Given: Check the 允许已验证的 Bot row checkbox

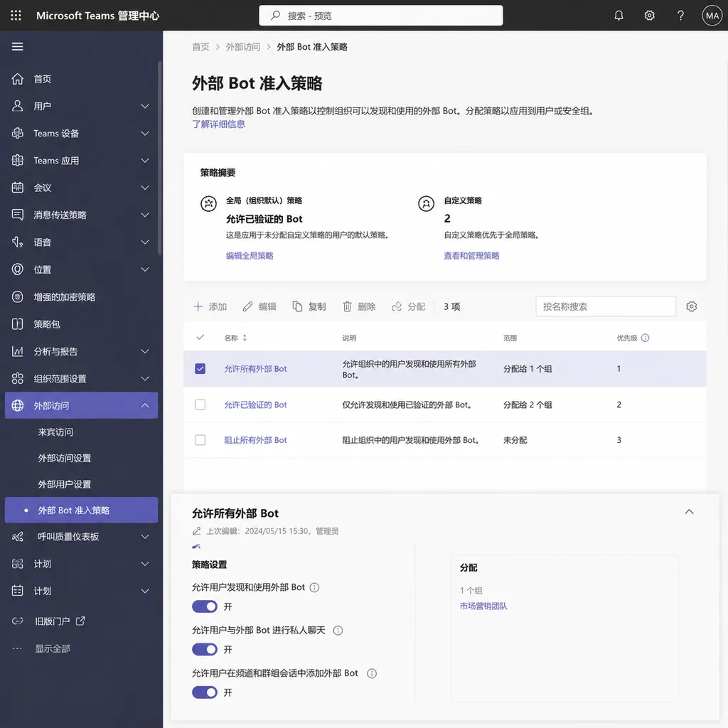Looking at the screenshot, I should 200,405.
